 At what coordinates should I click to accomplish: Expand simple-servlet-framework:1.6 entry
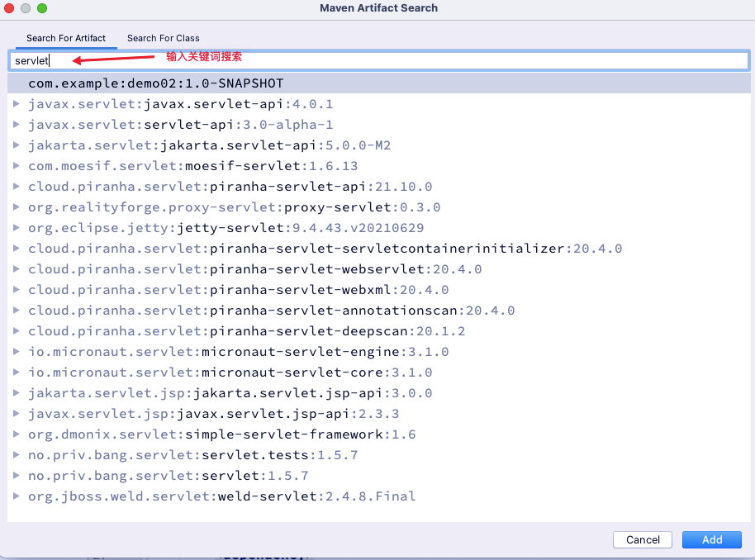[x=17, y=434]
